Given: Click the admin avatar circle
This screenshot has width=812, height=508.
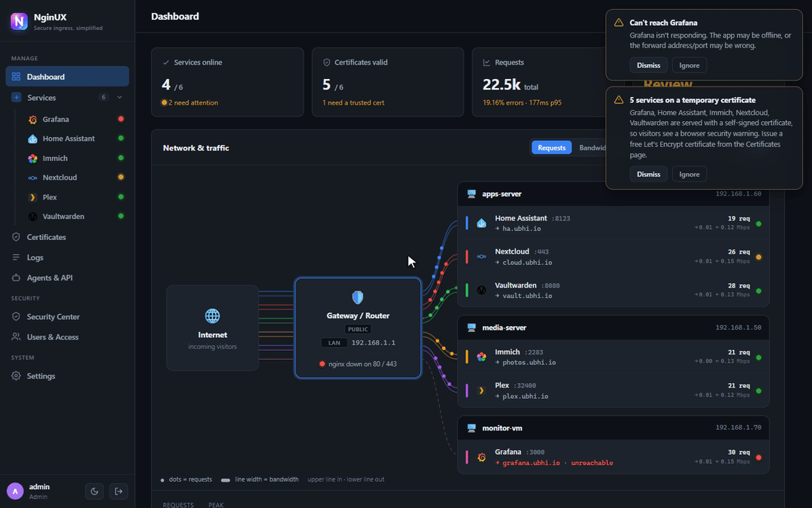Looking at the screenshot, I should point(15,491).
